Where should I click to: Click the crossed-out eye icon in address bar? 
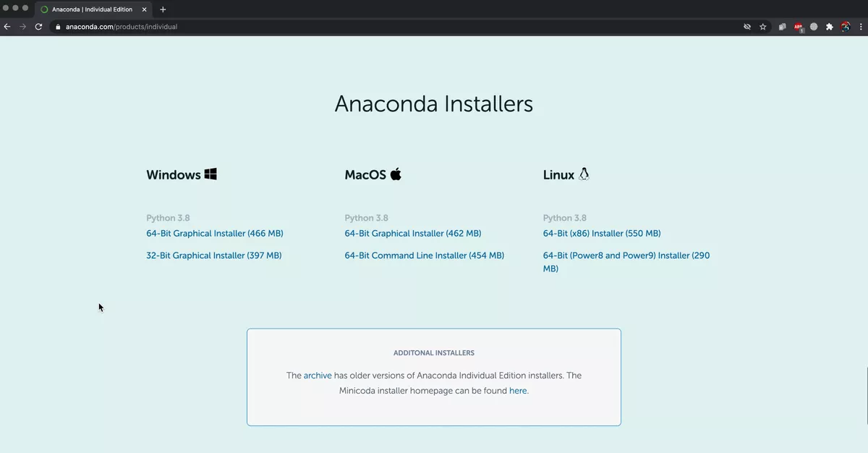click(747, 27)
